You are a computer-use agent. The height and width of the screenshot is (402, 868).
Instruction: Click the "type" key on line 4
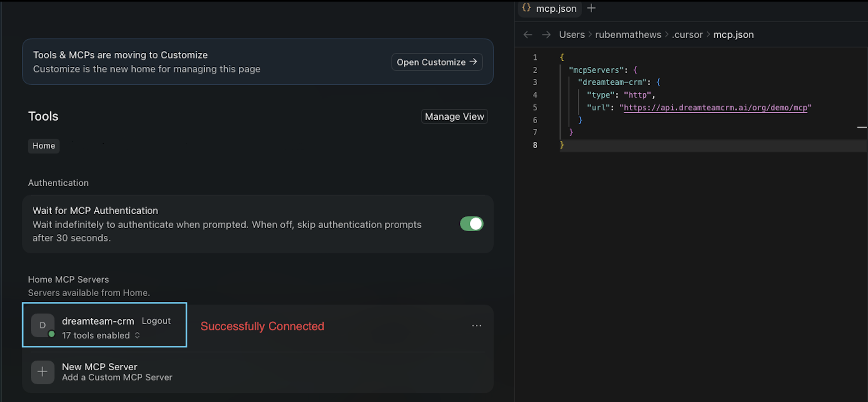pyautogui.click(x=601, y=95)
